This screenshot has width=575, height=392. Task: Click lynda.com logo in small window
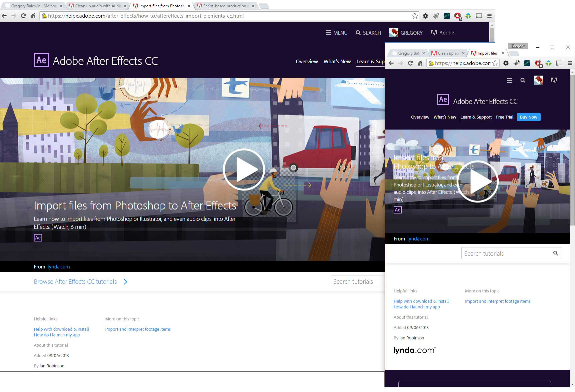tap(414, 350)
